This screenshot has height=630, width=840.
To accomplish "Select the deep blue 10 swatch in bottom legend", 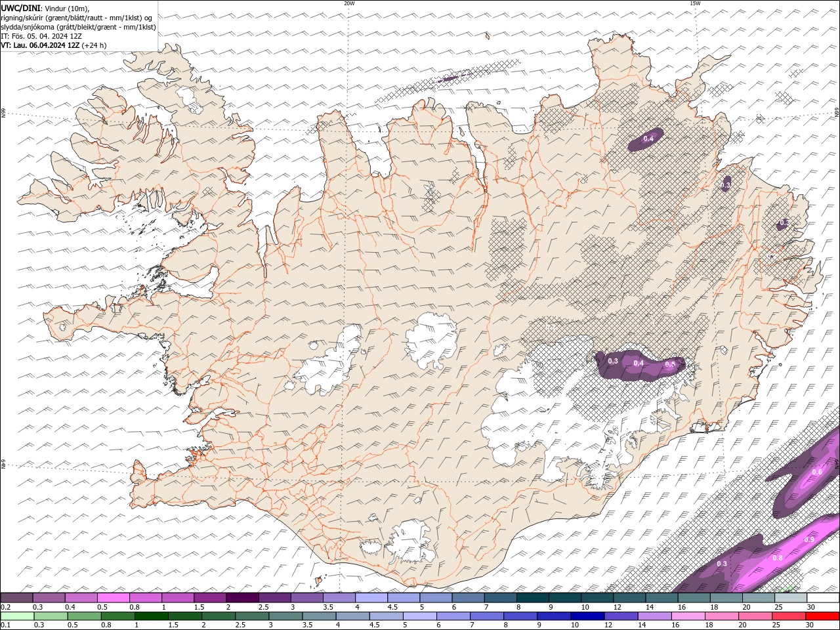I will tap(587, 616).
